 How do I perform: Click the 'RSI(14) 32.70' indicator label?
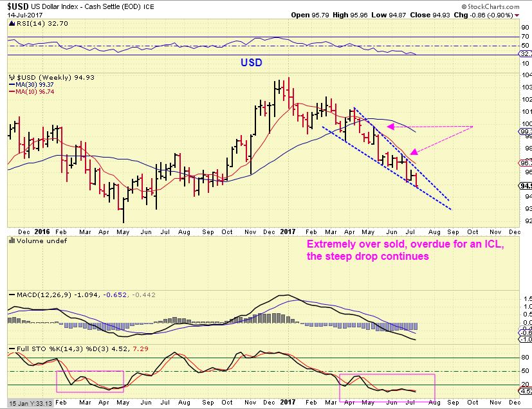pyautogui.click(x=42, y=23)
